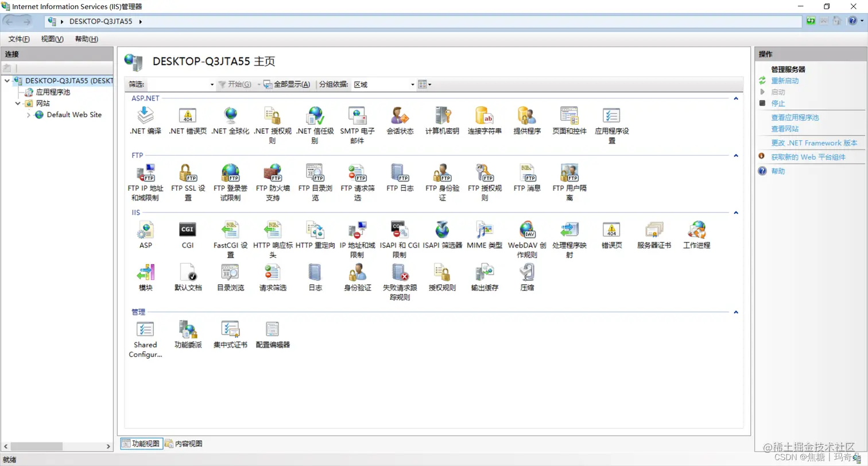Open the 视图(V) menu
Viewport: 868px width, 466px height.
click(52, 39)
